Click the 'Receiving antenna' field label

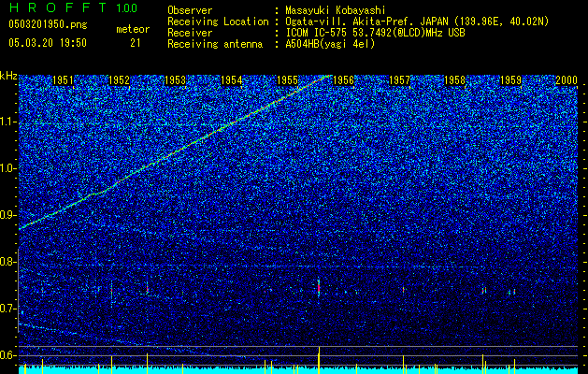pyautogui.click(x=215, y=44)
